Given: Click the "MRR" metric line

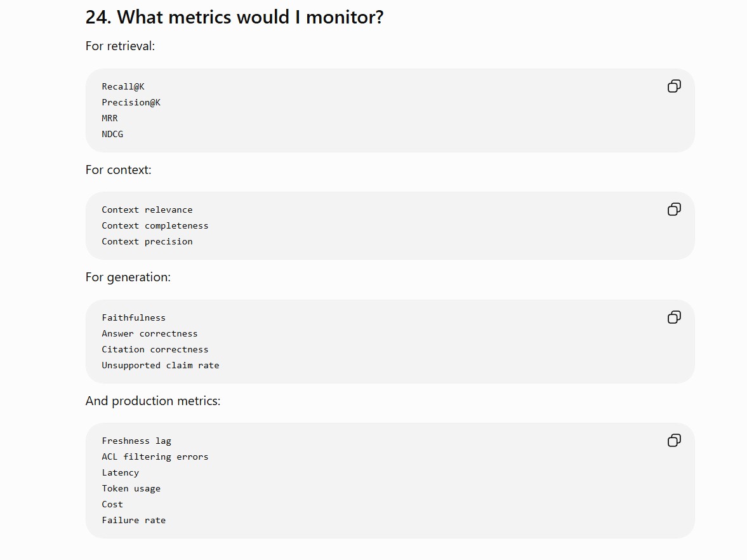Looking at the screenshot, I should (110, 118).
